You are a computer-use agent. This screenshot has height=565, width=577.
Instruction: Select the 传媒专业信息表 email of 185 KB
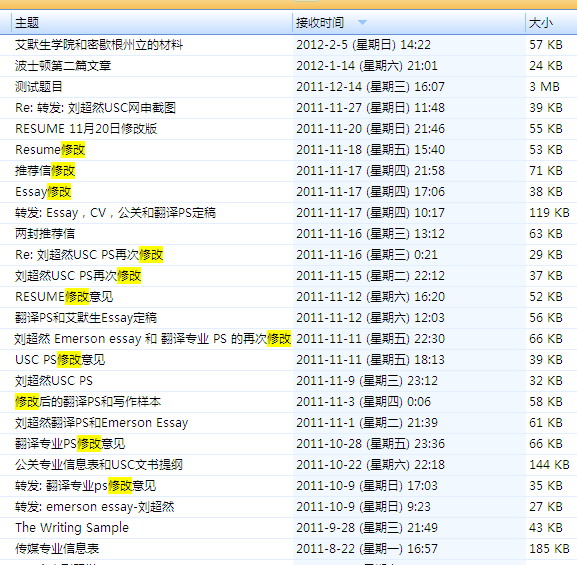click(288, 549)
